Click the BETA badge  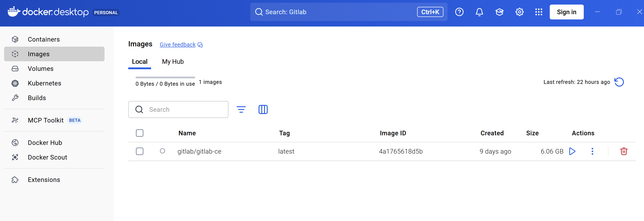(x=75, y=120)
